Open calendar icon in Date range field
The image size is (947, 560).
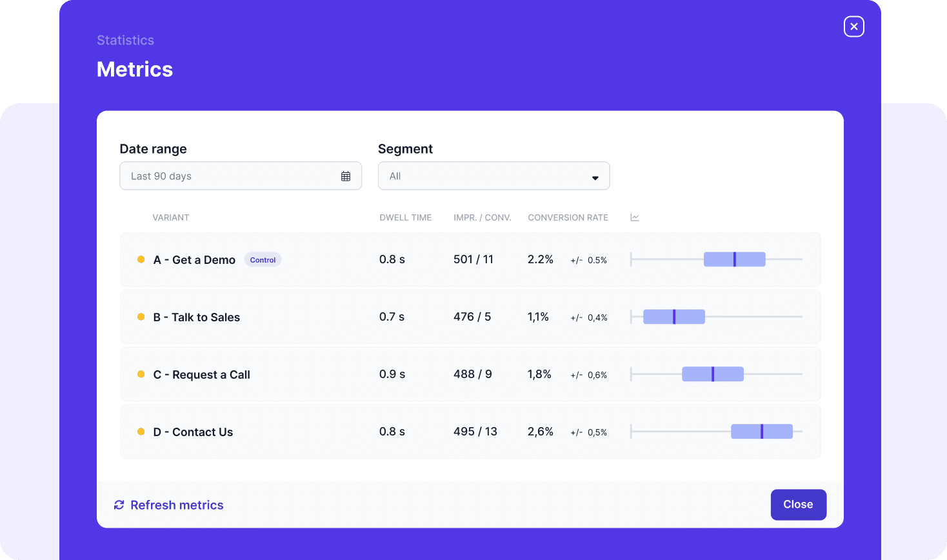[x=346, y=176]
